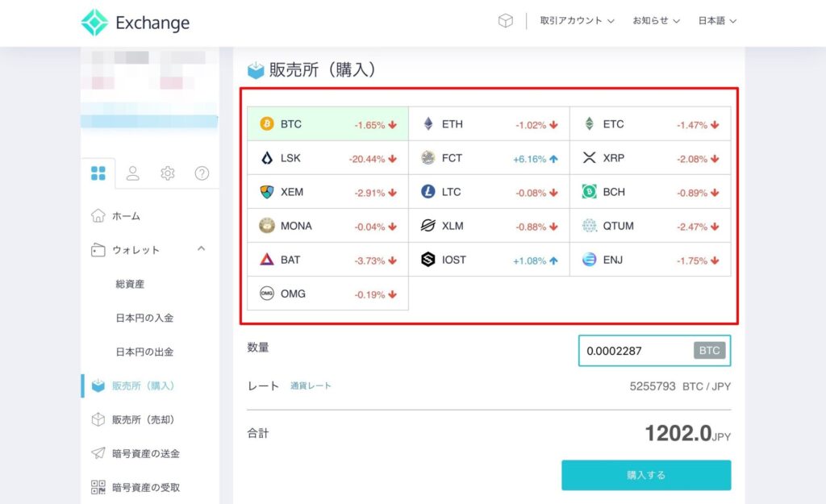This screenshot has width=826, height=504.
Task: Click the cube icon in the header
Action: [x=505, y=20]
